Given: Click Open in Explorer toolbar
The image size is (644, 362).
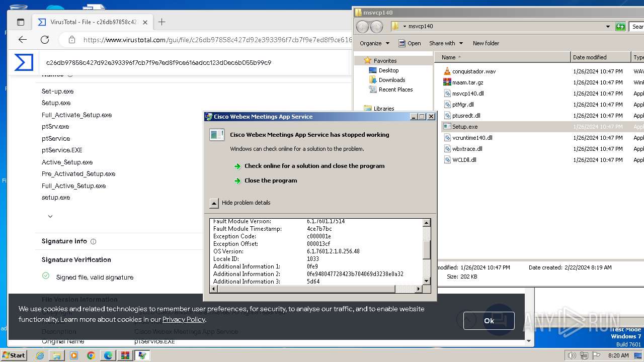Looking at the screenshot, I should click(x=410, y=43).
